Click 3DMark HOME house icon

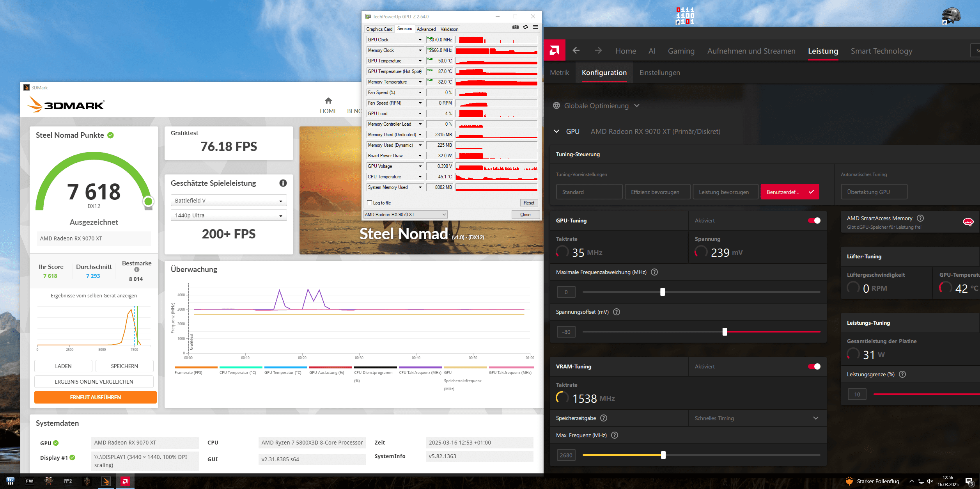coord(328,101)
